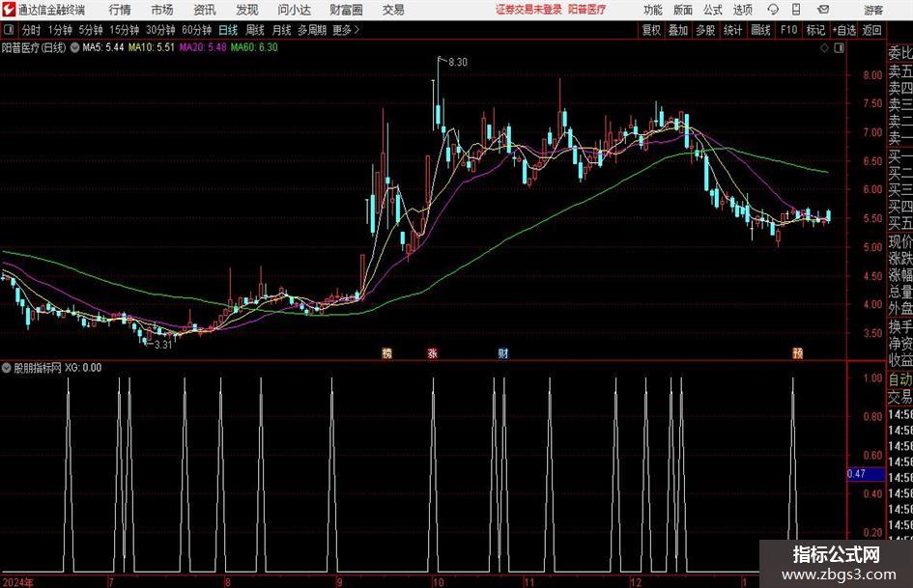Switch to the 分时 period tab

point(31,30)
